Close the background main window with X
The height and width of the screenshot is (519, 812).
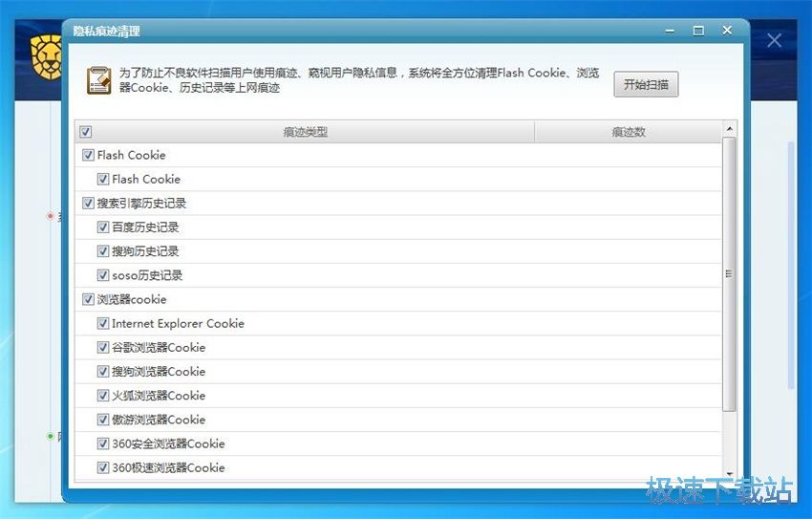(774, 40)
